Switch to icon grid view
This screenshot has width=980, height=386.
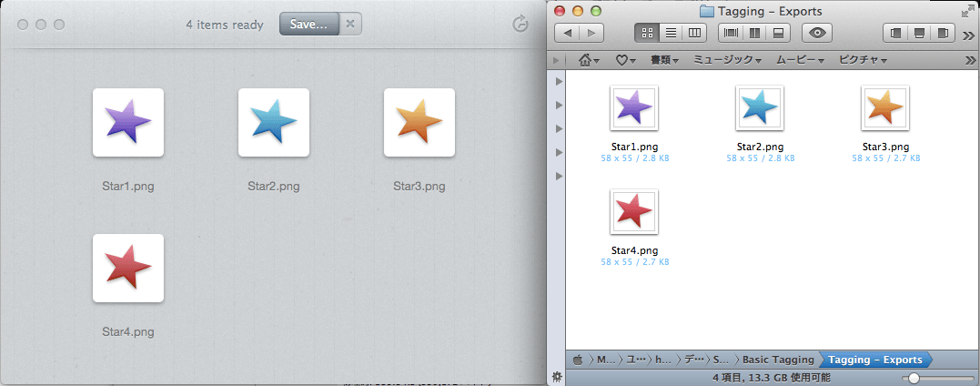click(648, 34)
